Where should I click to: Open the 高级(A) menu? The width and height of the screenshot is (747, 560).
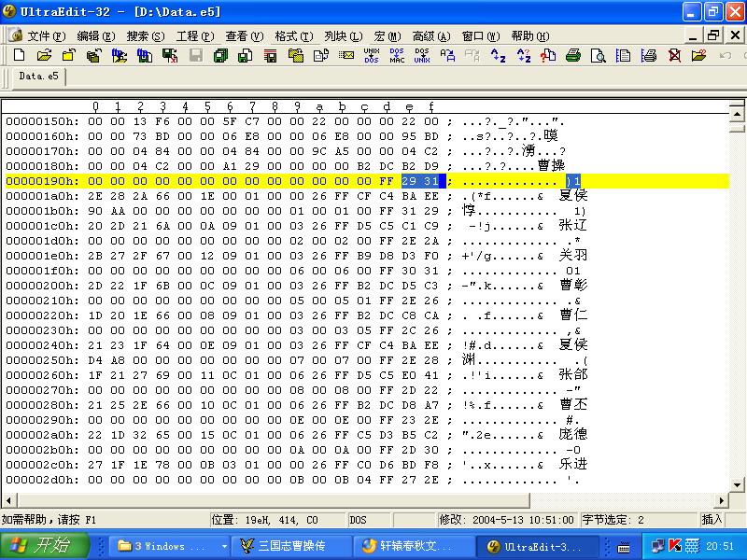(430, 35)
